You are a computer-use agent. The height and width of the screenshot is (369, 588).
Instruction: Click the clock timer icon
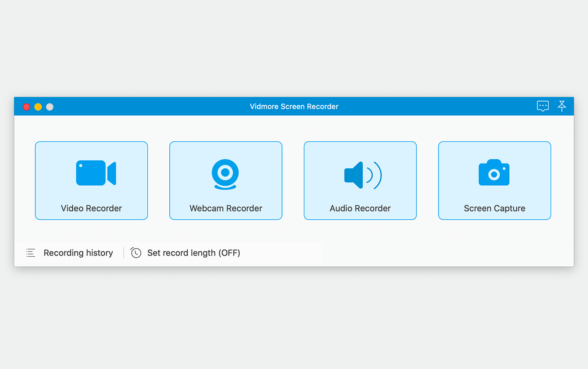point(136,252)
